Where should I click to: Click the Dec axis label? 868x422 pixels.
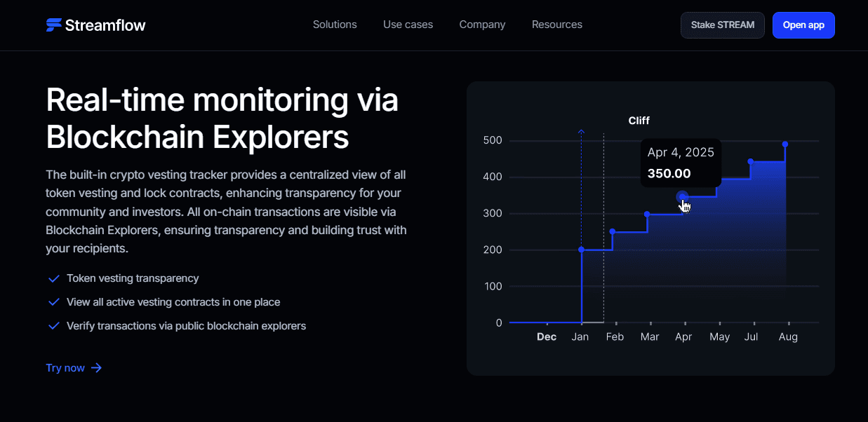pyautogui.click(x=547, y=337)
